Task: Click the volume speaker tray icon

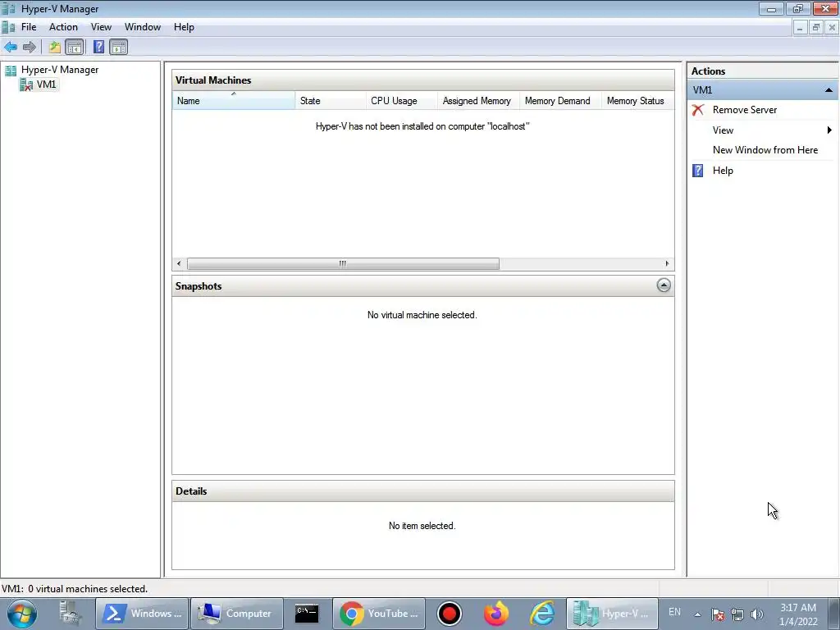Action: 757,614
